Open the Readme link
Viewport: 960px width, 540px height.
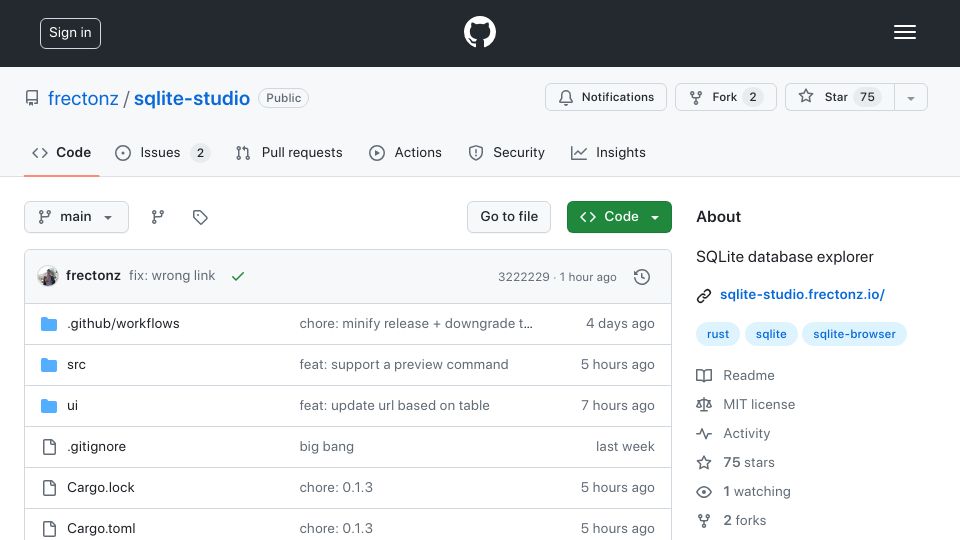pos(735,375)
